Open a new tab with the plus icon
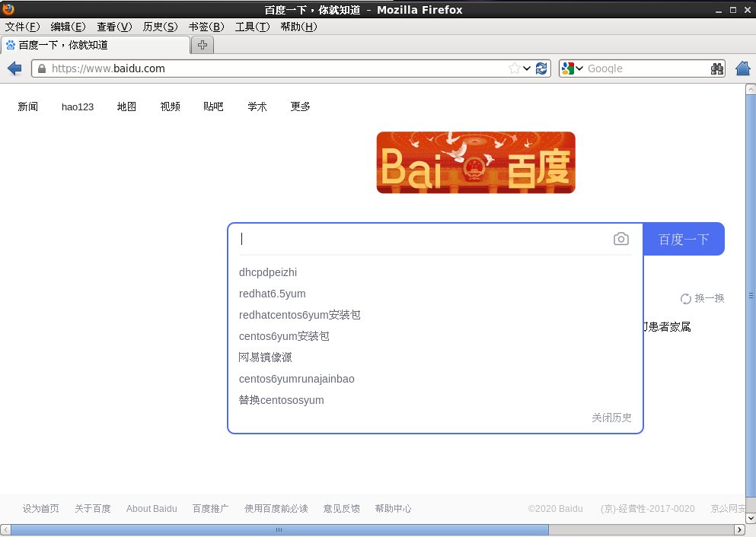Screen dimensions: 756x537 pos(203,45)
